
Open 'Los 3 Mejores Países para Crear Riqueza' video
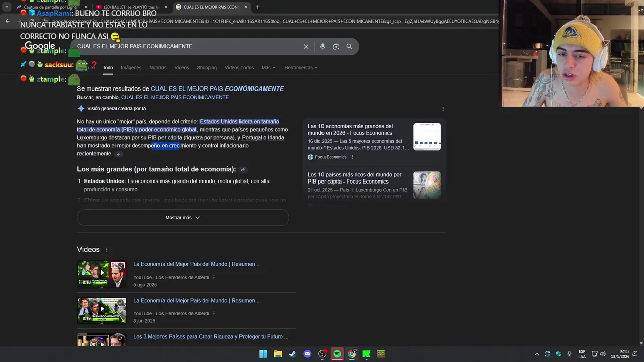211,337
